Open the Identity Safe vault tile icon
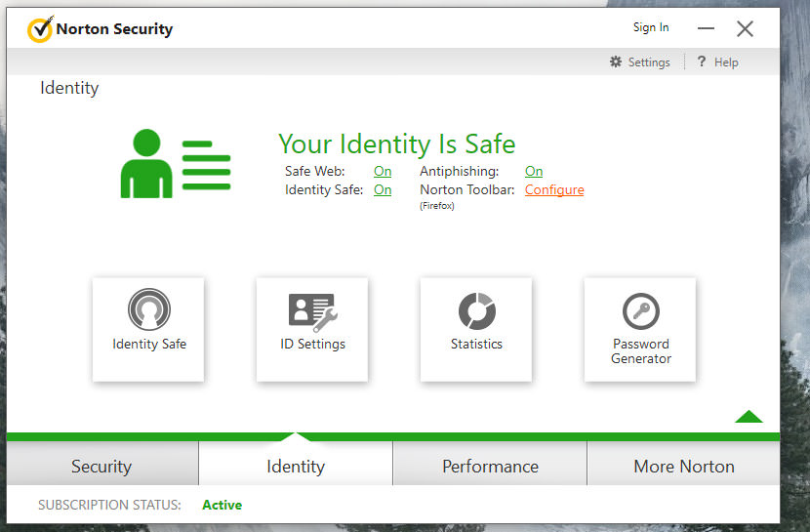 [x=148, y=309]
